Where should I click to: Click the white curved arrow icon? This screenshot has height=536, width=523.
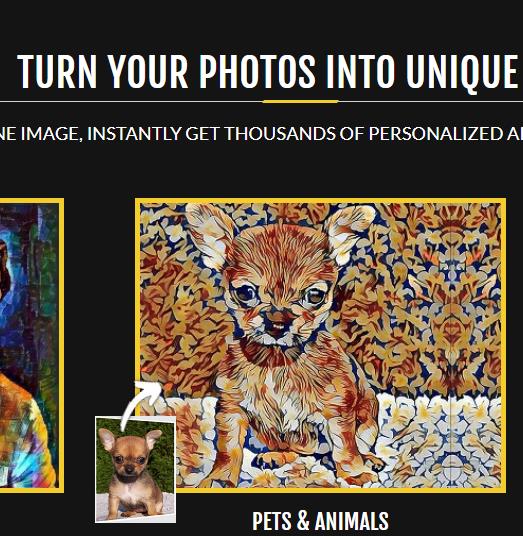coord(140,403)
